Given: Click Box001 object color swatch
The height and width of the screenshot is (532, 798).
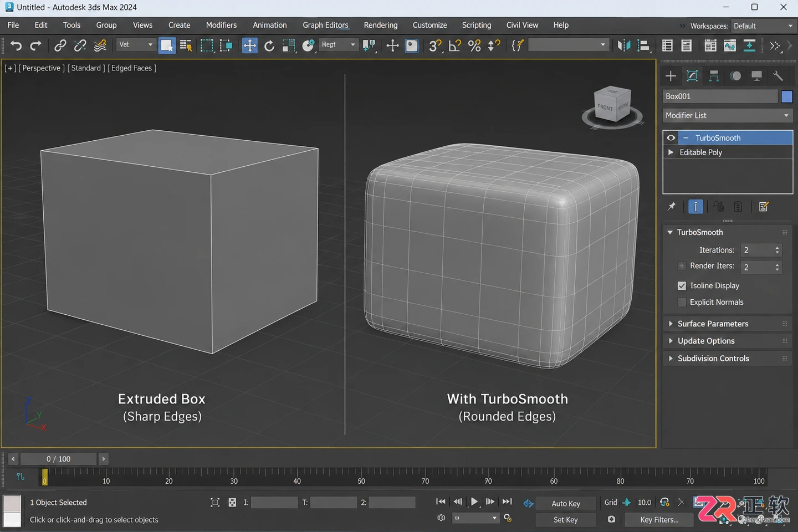Looking at the screenshot, I should click(x=787, y=96).
